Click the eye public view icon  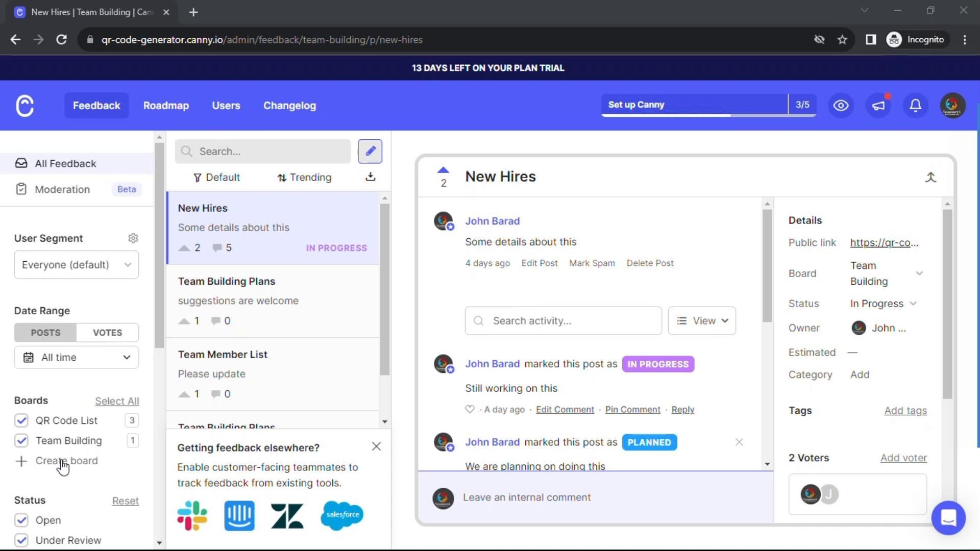tap(841, 106)
